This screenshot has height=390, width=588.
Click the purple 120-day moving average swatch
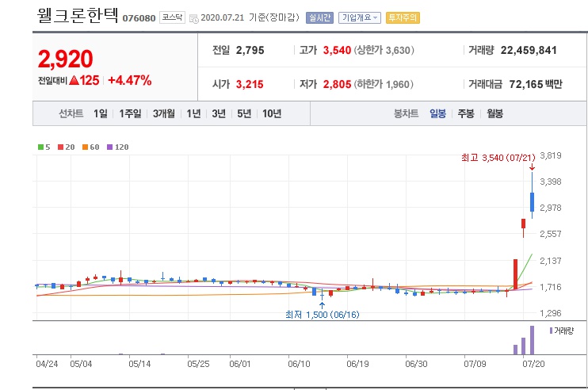pos(109,147)
